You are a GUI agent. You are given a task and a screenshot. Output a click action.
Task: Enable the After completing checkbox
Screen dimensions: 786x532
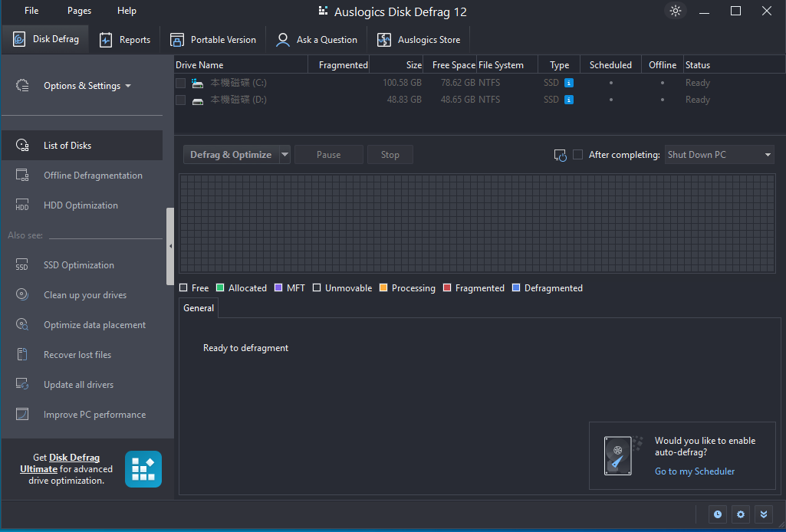tap(578, 155)
